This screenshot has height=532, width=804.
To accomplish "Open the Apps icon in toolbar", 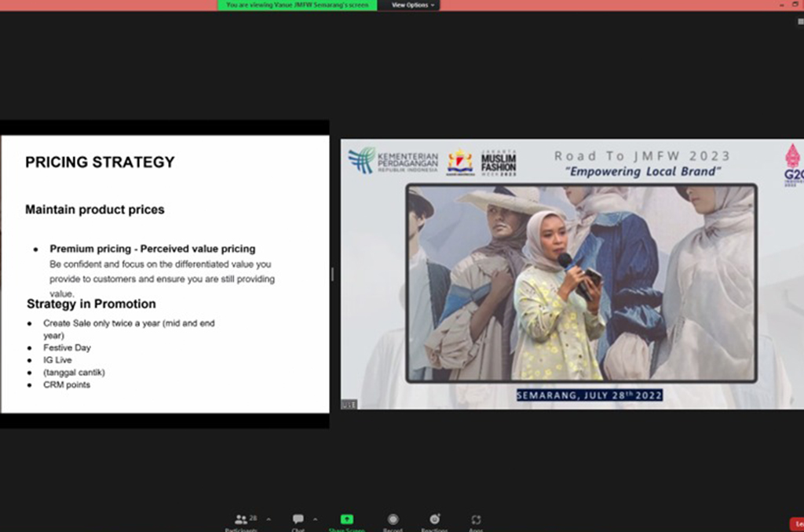I will (x=476, y=520).
